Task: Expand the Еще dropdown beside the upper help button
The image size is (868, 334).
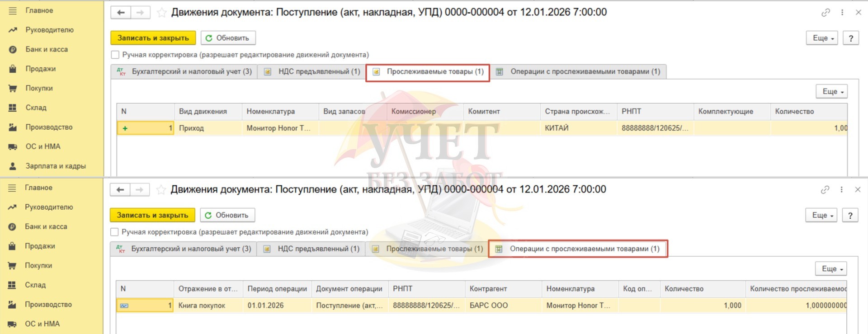Action: 822,38
